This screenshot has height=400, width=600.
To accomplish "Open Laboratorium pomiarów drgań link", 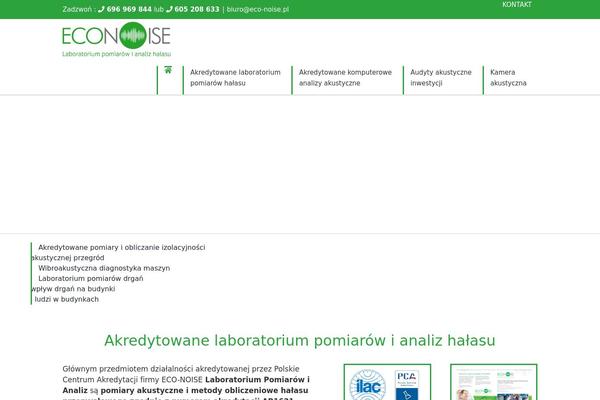I will pos(91,279).
